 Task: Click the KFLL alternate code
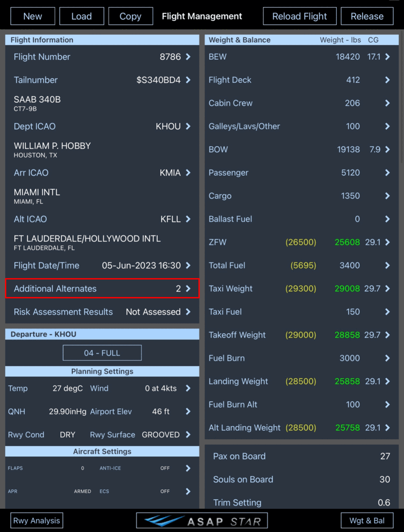point(170,219)
